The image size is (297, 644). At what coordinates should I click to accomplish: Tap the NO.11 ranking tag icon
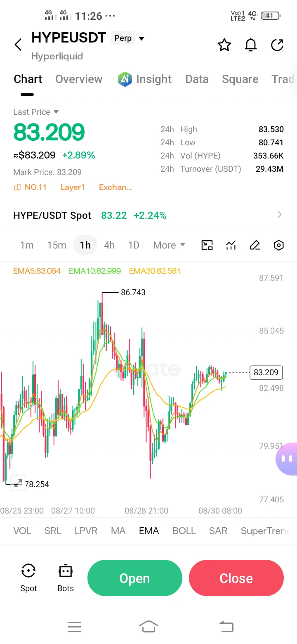coord(17,187)
